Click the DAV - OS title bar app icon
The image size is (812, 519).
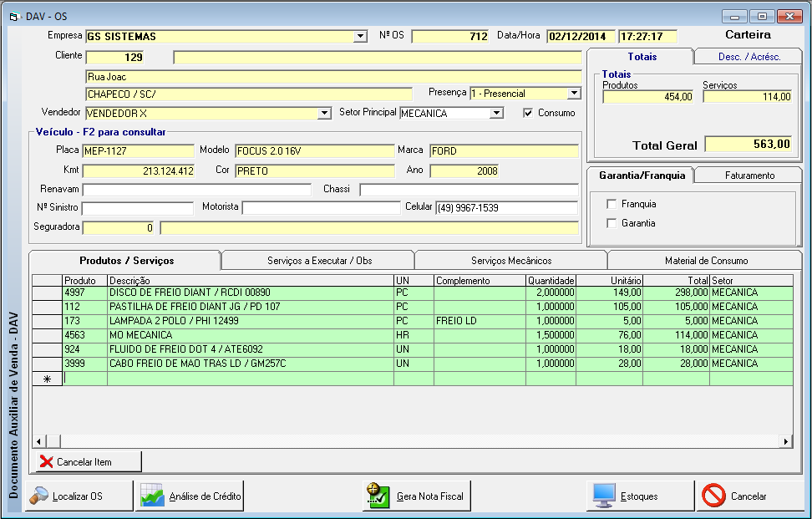(14, 16)
